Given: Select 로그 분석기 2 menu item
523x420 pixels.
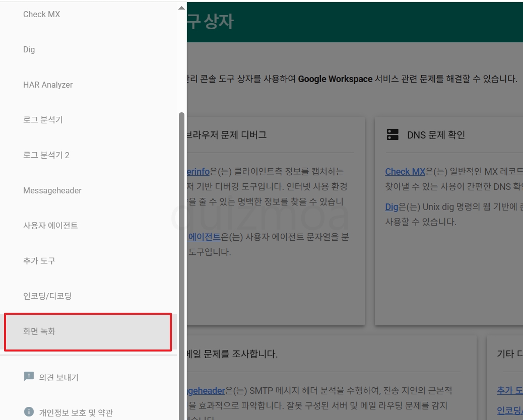Looking at the screenshot, I should pos(88,155).
